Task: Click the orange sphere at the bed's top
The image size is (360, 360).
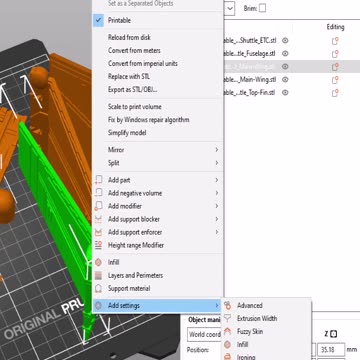Action: [x=39, y=77]
